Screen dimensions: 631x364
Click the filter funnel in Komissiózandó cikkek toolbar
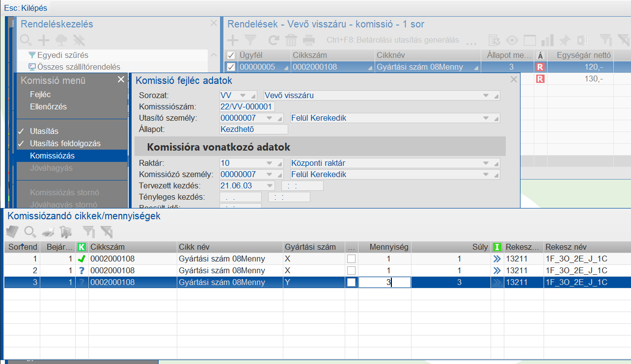[88, 232]
